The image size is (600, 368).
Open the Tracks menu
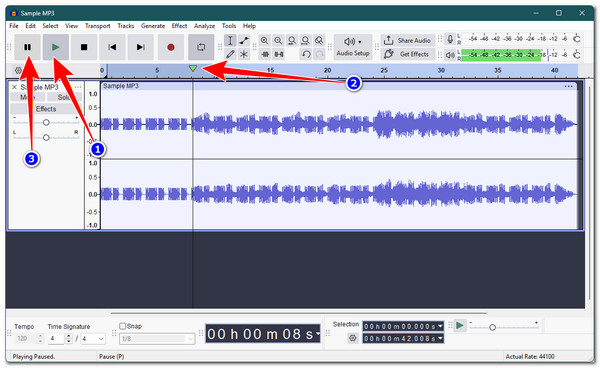(x=126, y=26)
